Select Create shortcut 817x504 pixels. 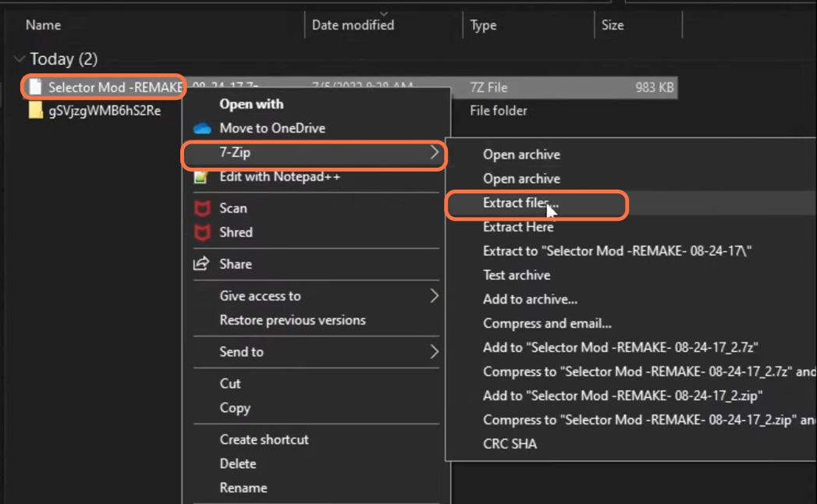pyautogui.click(x=265, y=439)
